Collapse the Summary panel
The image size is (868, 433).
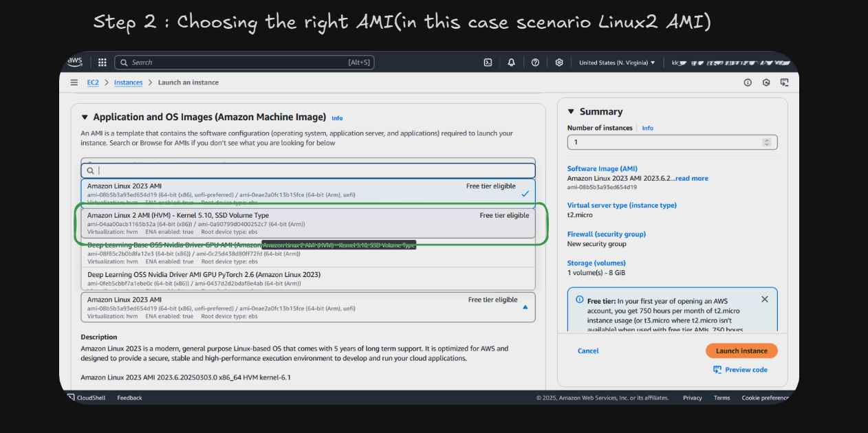[571, 111]
